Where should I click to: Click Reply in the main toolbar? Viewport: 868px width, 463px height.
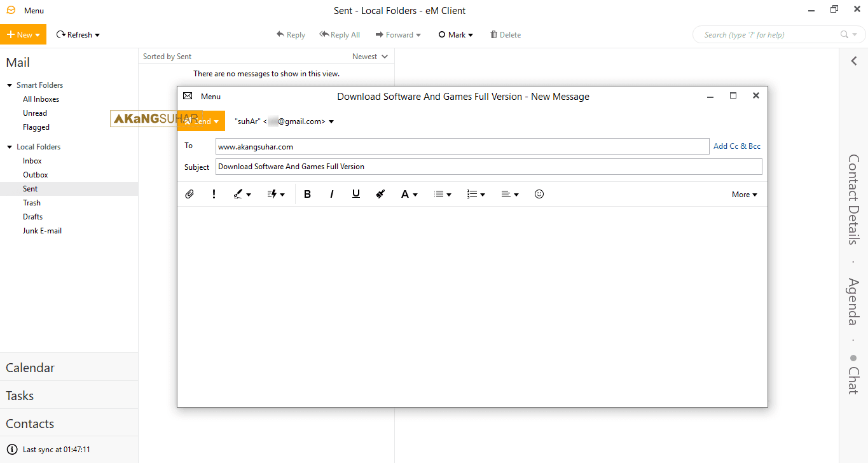click(291, 35)
